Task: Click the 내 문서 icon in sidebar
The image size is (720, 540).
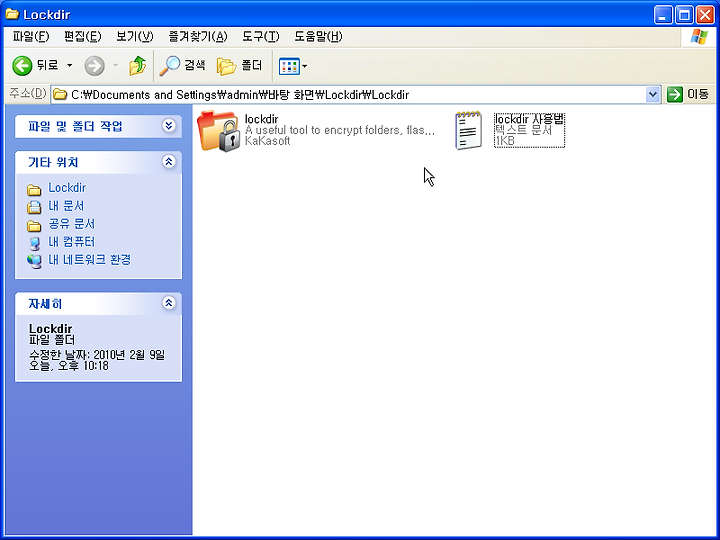Action: 34,207
